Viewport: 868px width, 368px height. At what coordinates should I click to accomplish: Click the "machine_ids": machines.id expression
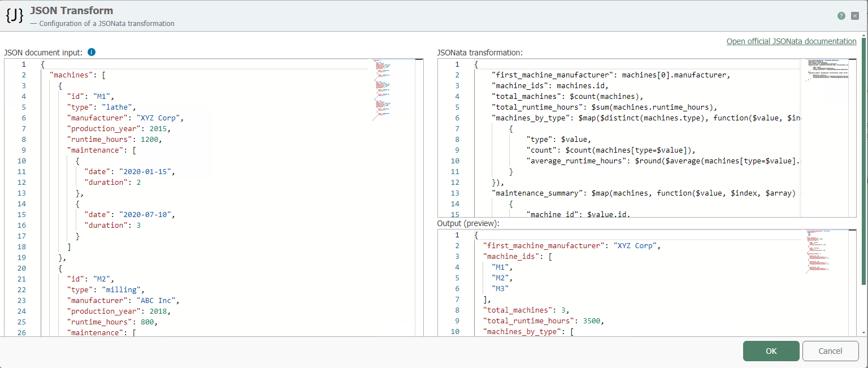(x=551, y=86)
